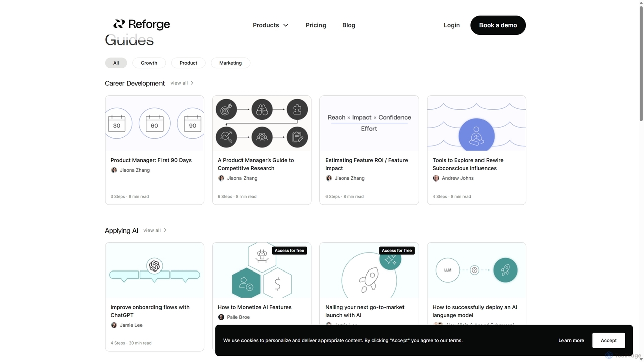Viewport: 644px width, 362px height.
Task: Expand the Products dropdown menu
Action: 271,25
